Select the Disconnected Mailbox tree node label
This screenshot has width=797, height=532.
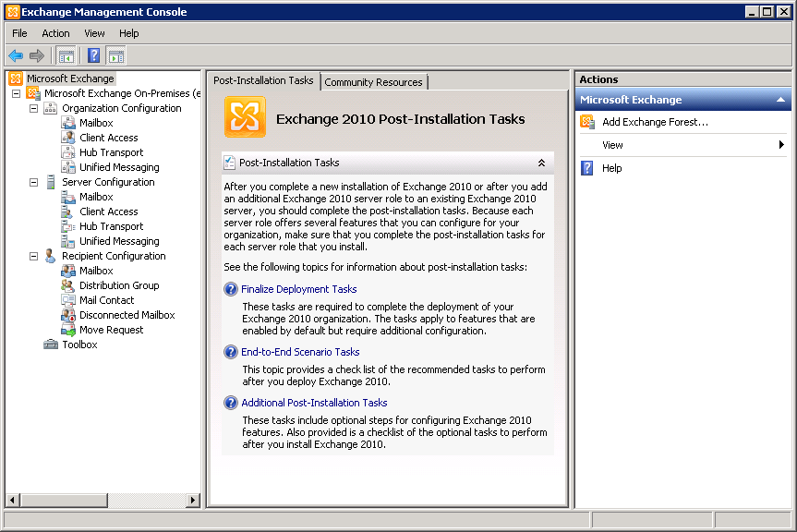point(127,315)
